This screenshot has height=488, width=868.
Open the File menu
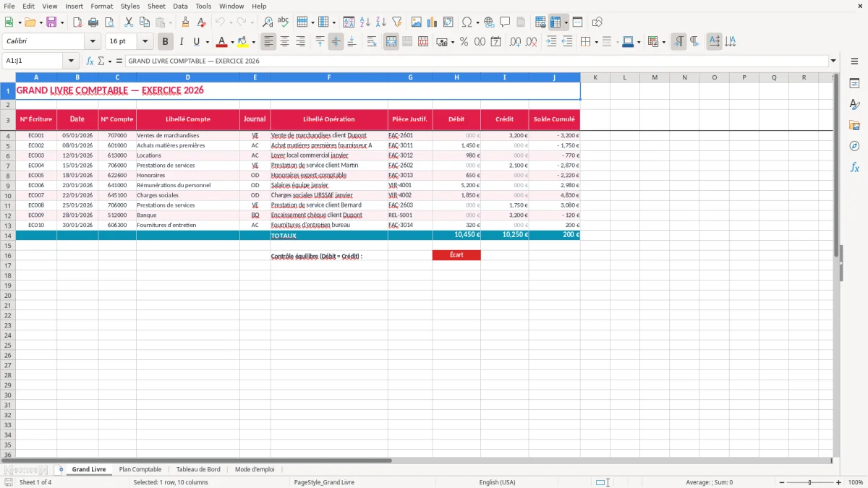tap(9, 6)
